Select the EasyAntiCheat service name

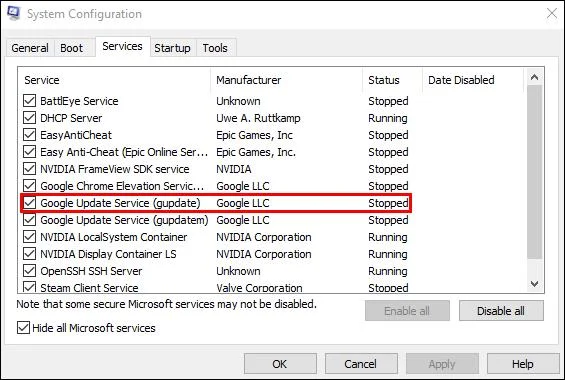(76, 135)
